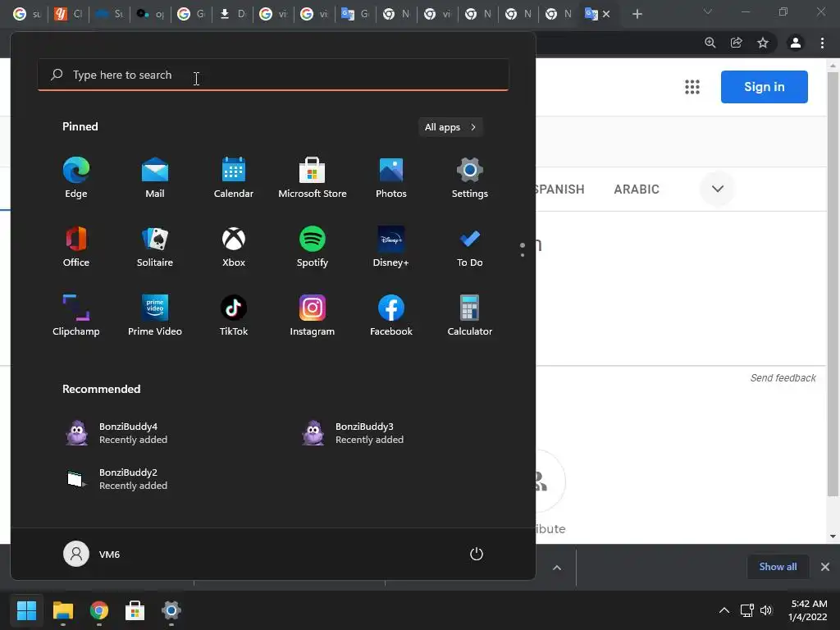Open the Solitaire game
840x630 pixels.
[155, 247]
